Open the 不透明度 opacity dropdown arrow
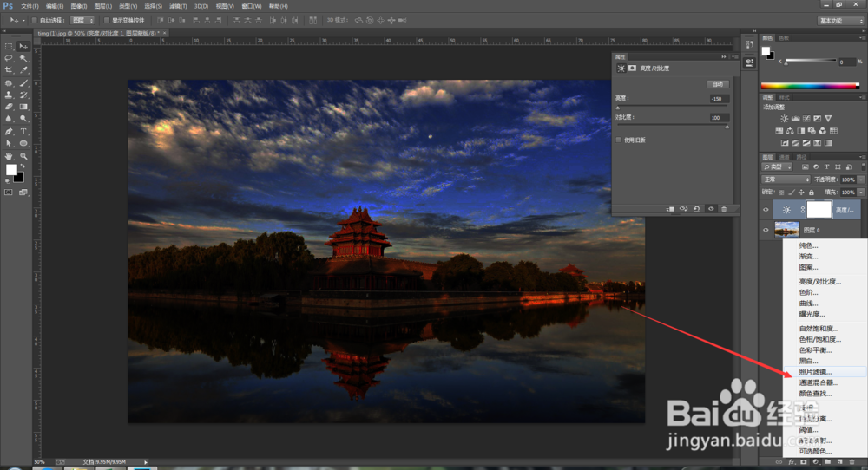Image resolution: width=868 pixels, height=470 pixels. [861, 180]
